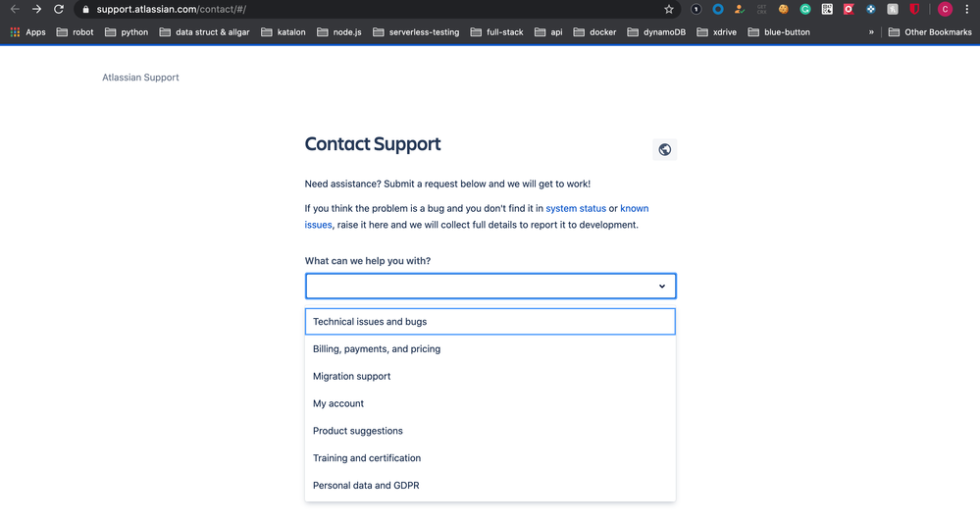This screenshot has height=525, width=980.
Task: Click the browser address bar
Action: 375,10
